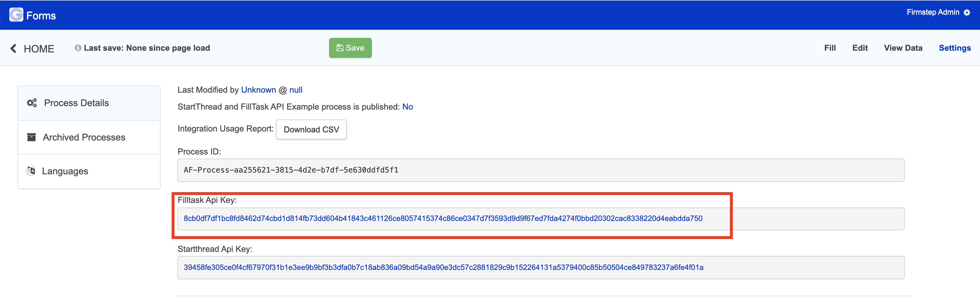Click the HOME link
This screenshot has height=302, width=980.
tap(39, 49)
